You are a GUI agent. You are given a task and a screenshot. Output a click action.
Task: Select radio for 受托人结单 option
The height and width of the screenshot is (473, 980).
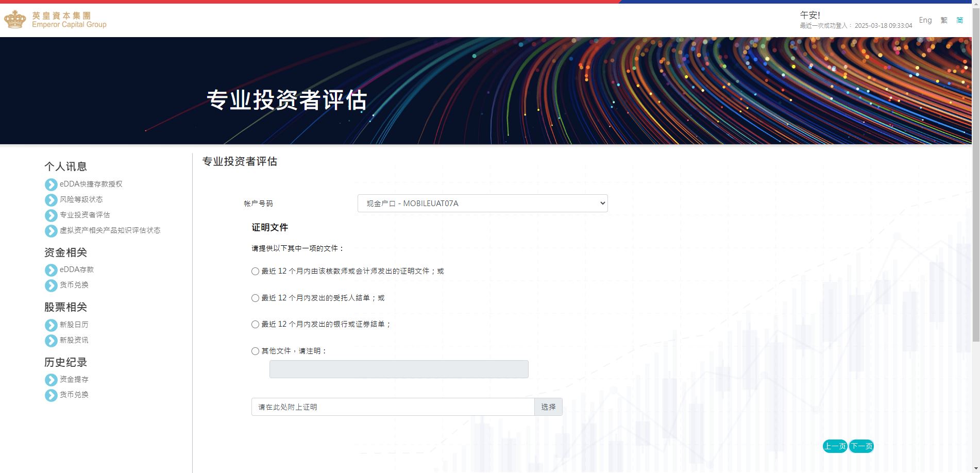[x=255, y=298]
